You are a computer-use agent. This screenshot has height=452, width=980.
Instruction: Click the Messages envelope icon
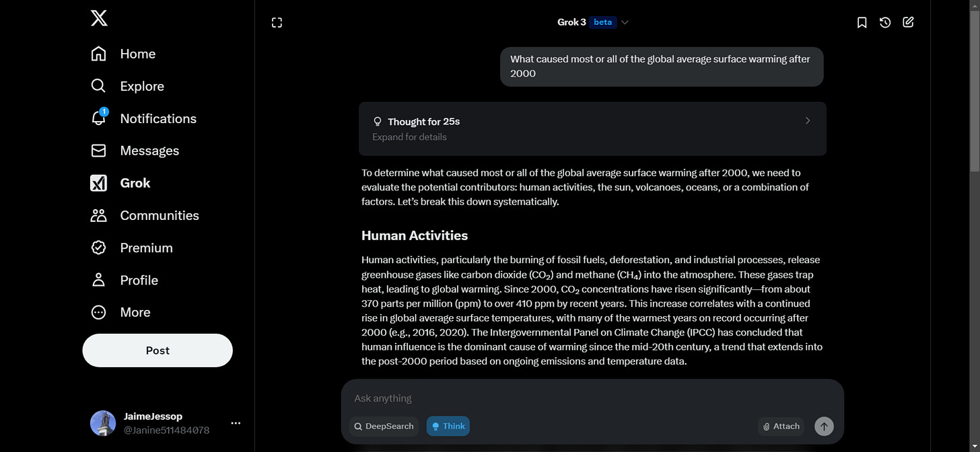tap(98, 151)
